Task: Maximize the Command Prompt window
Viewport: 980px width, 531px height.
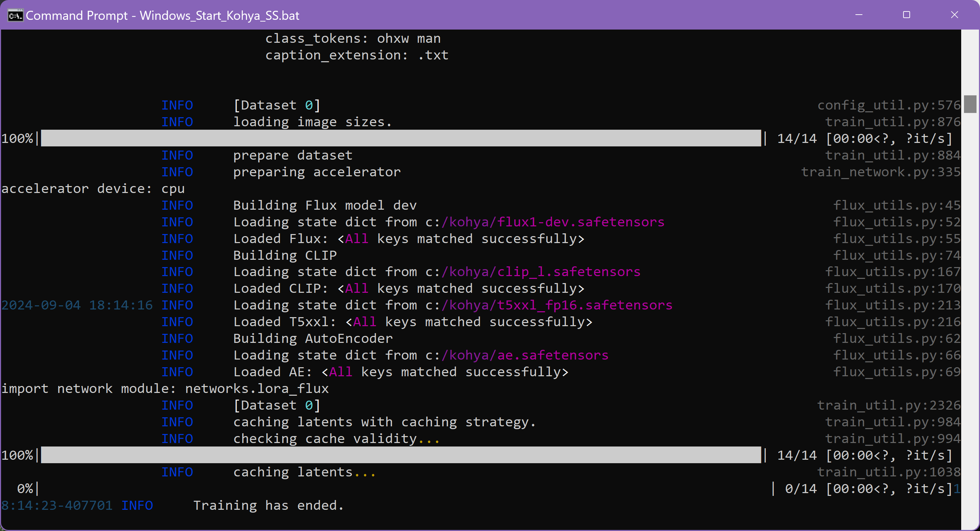Action: click(x=907, y=15)
